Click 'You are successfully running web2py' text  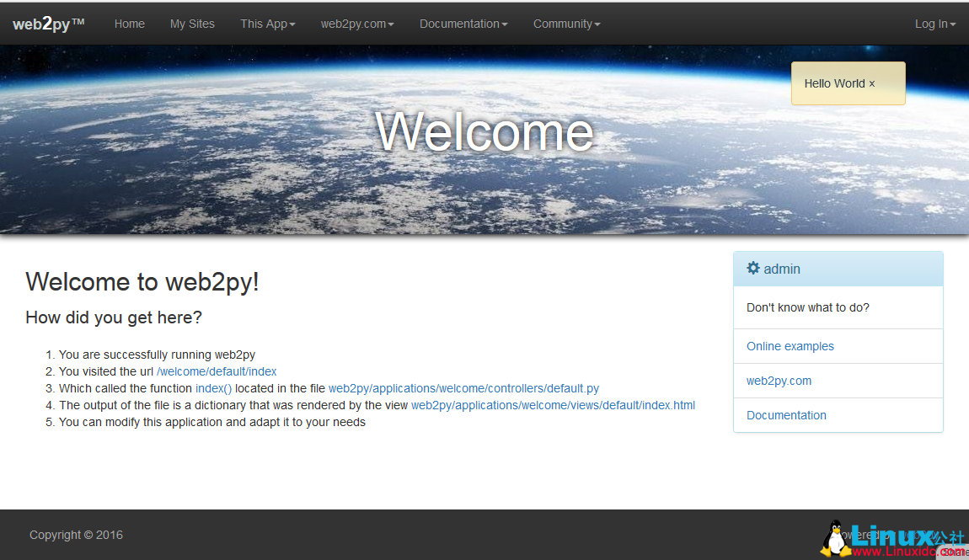tap(157, 355)
